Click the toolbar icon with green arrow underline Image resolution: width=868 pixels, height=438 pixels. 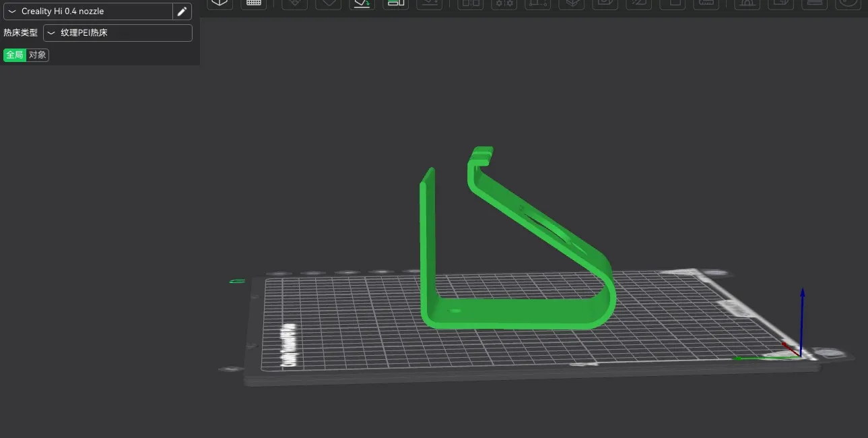362,3
